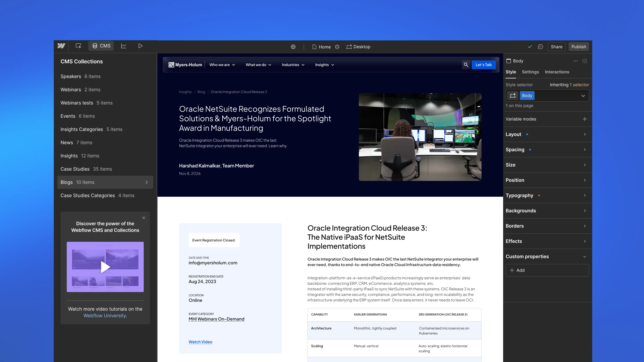Expand the Spacing section
Image resolution: width=644 pixels, height=362 pixels.
[548, 150]
